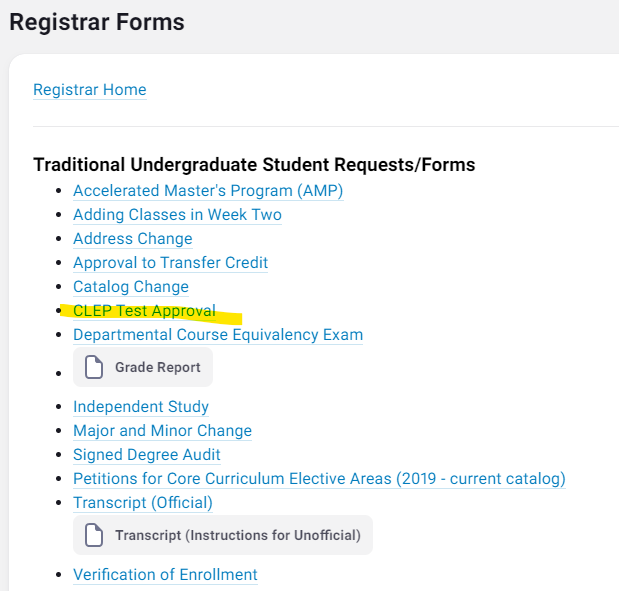
Task: Open Accelerated Master's Program (AMP) link
Action: coord(208,191)
